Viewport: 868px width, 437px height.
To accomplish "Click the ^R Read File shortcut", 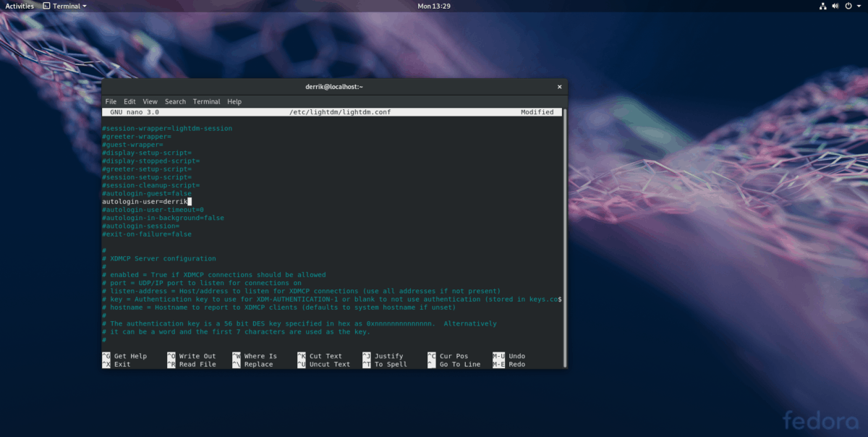I will 192,365.
